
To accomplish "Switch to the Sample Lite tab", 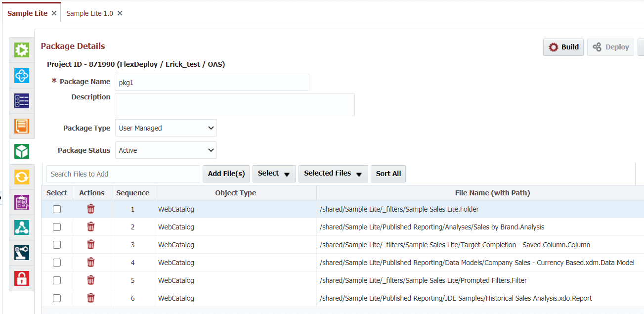I will [28, 13].
